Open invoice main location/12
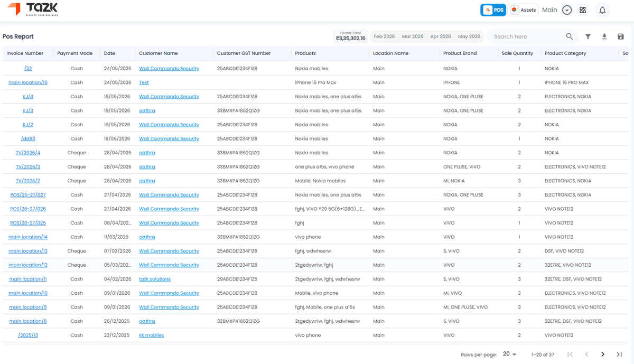Image resolution: width=634 pixels, height=364 pixels. pyautogui.click(x=28, y=265)
